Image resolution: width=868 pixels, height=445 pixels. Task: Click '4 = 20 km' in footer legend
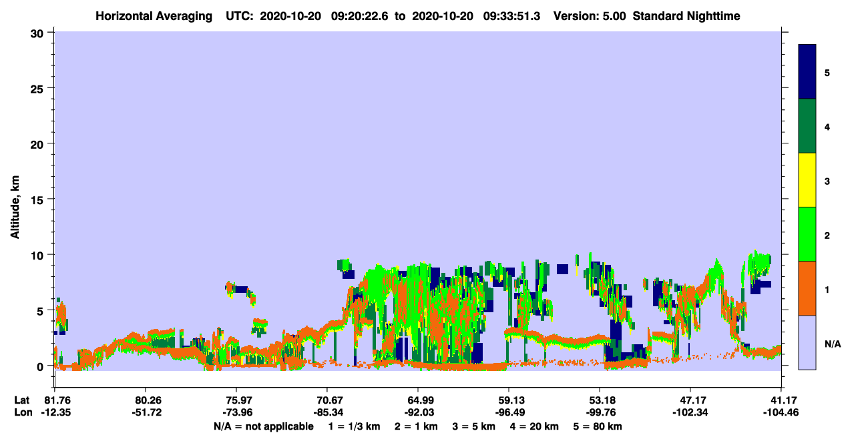pyautogui.click(x=535, y=426)
